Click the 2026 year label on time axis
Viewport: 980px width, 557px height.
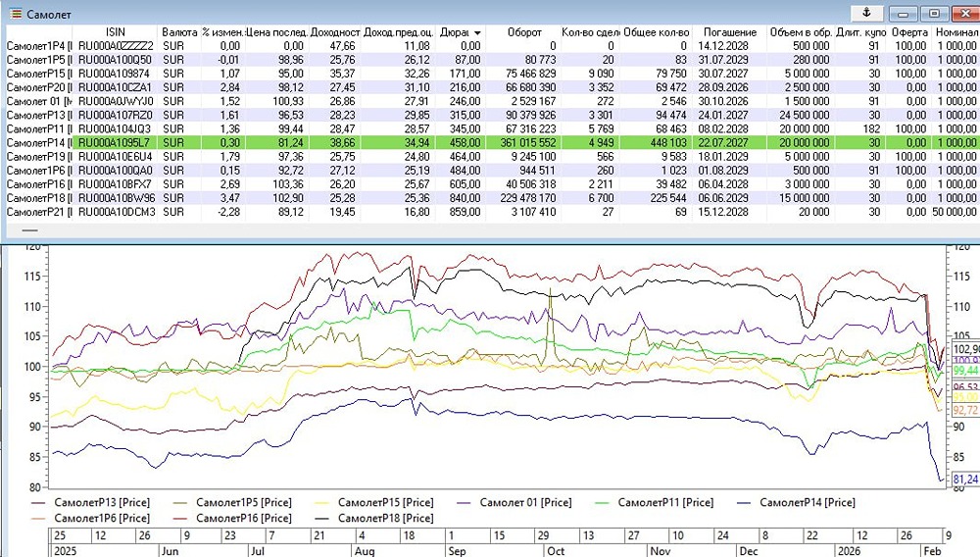point(848,551)
